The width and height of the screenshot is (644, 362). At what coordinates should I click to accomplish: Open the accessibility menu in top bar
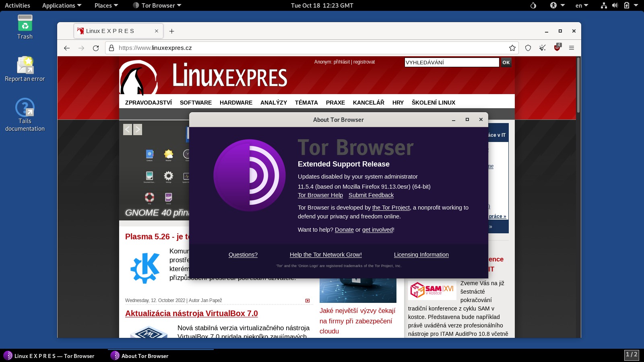click(x=557, y=5)
